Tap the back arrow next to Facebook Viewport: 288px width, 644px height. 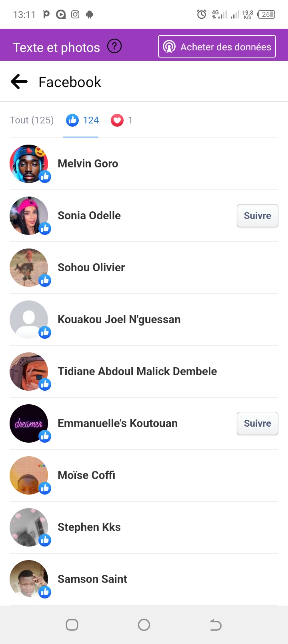tap(19, 82)
